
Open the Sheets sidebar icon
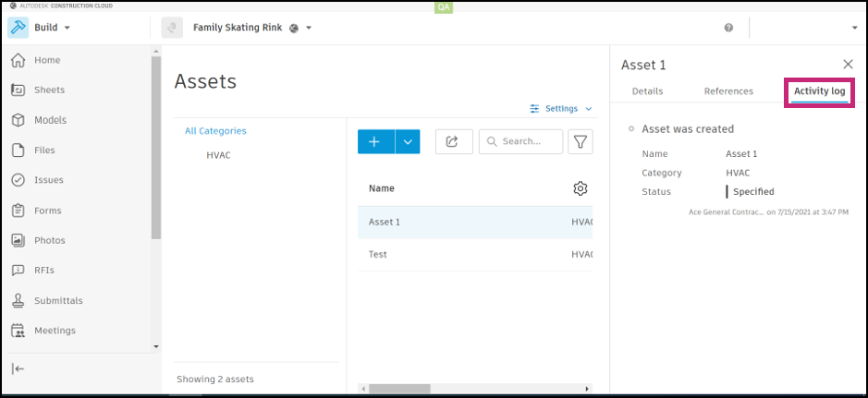tap(18, 90)
